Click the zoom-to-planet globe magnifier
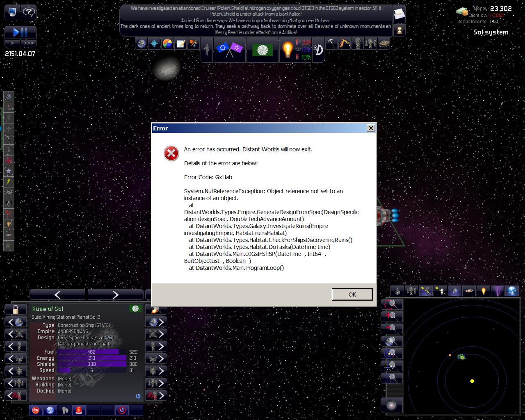The width and height of the screenshot is (525, 420). pyautogui.click(x=391, y=341)
